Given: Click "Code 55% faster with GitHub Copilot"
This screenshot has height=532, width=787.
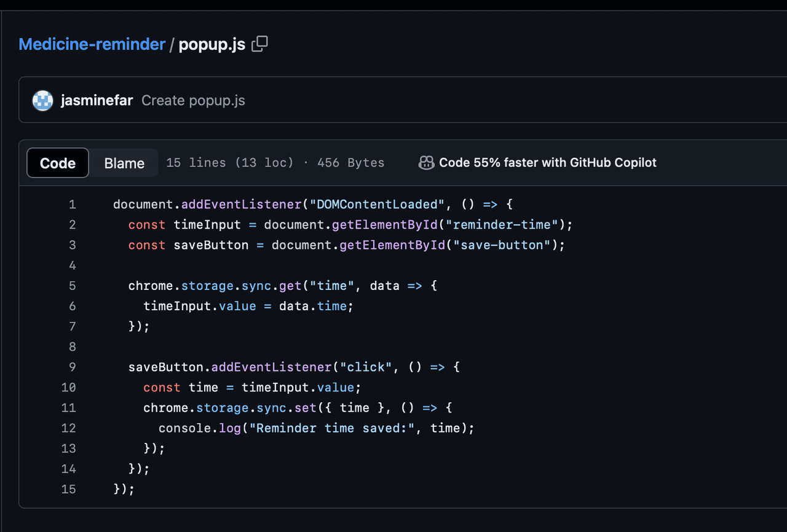Looking at the screenshot, I should click(547, 163).
